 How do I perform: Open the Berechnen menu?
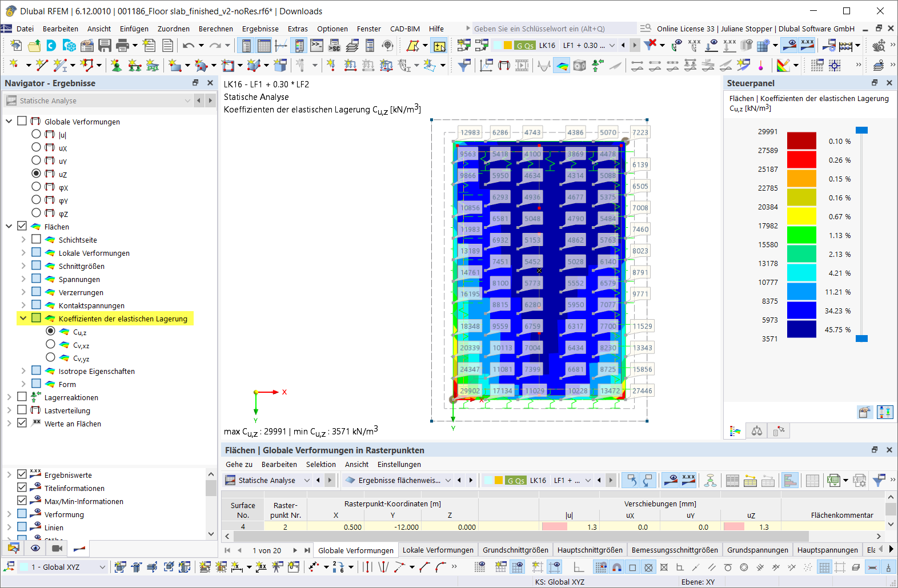point(215,29)
